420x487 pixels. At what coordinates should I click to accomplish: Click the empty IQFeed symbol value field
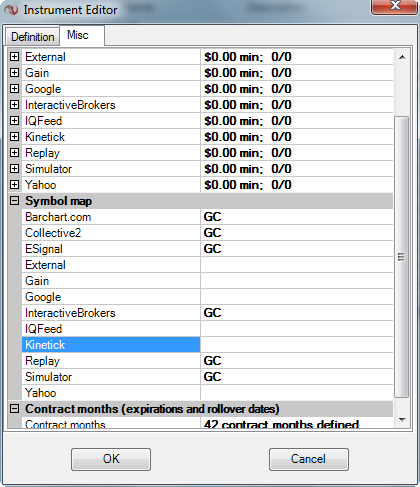tap(297, 329)
